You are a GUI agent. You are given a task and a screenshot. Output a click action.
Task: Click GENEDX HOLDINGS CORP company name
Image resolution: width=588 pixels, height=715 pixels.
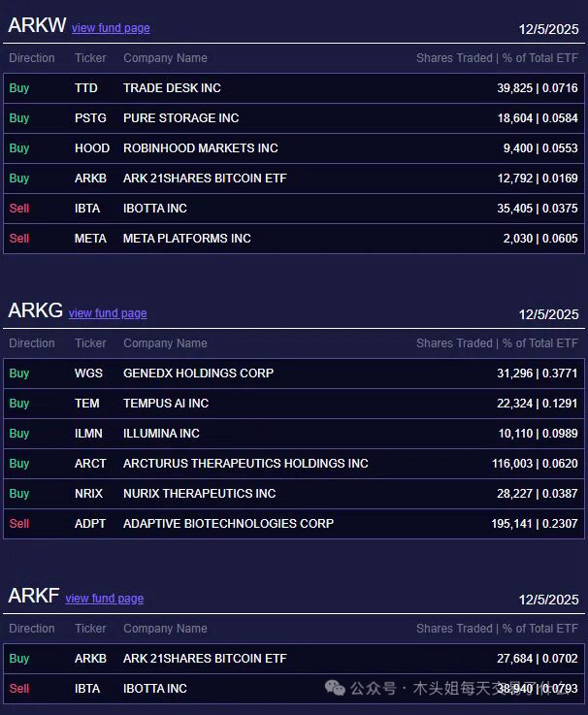[199, 374]
